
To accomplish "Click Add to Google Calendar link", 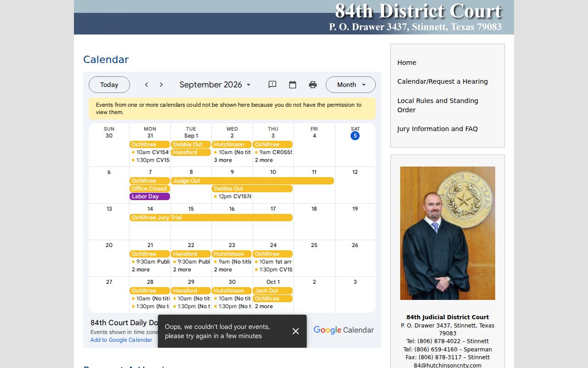I will 121,340.
